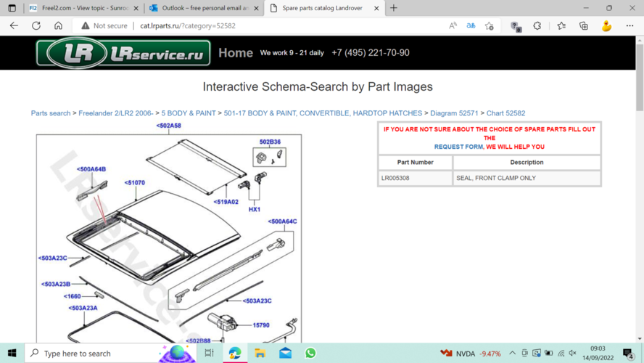Open the duck profile avatar icon
This screenshot has width=644, height=363.
tap(606, 25)
